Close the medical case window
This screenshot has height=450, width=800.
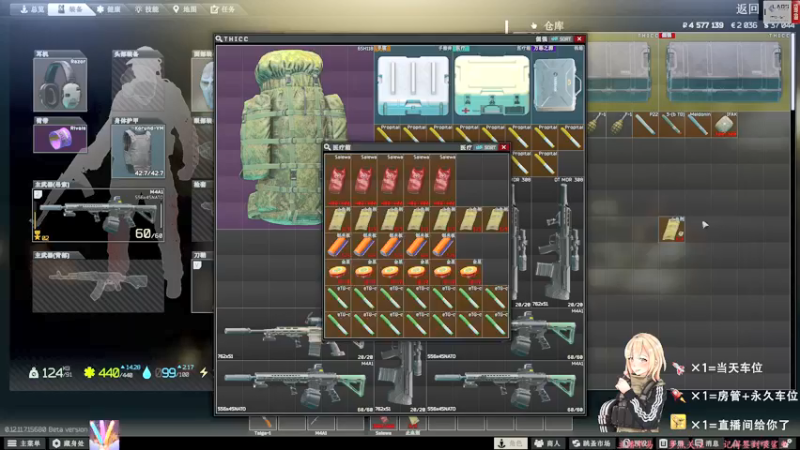504,147
